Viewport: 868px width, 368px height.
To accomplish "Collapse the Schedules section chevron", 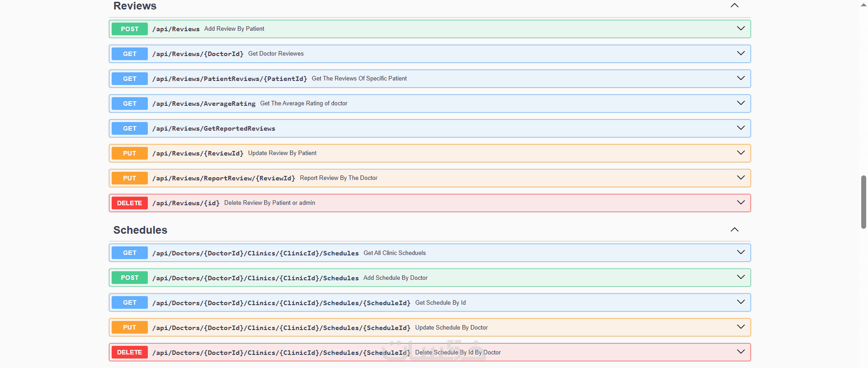I will [x=735, y=230].
